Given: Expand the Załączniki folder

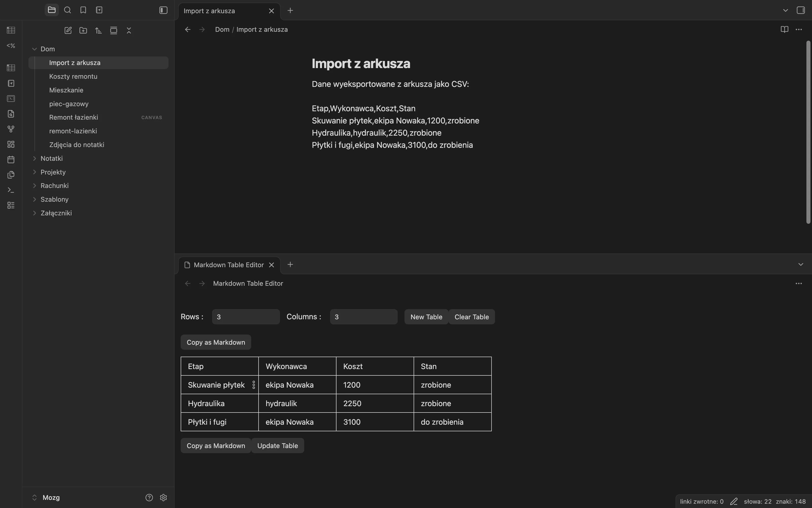Looking at the screenshot, I should [x=34, y=213].
